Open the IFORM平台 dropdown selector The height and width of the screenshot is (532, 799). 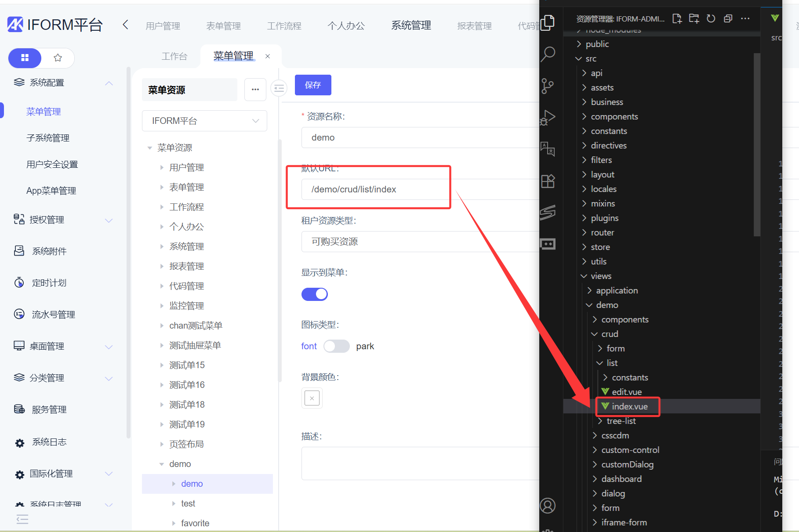pyautogui.click(x=204, y=121)
